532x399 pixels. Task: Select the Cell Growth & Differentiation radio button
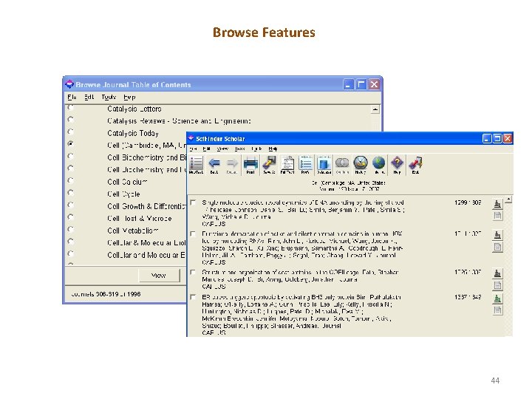coord(71,205)
